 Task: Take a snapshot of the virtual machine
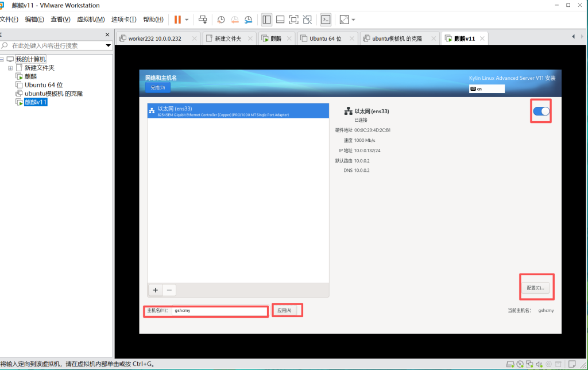click(x=221, y=20)
